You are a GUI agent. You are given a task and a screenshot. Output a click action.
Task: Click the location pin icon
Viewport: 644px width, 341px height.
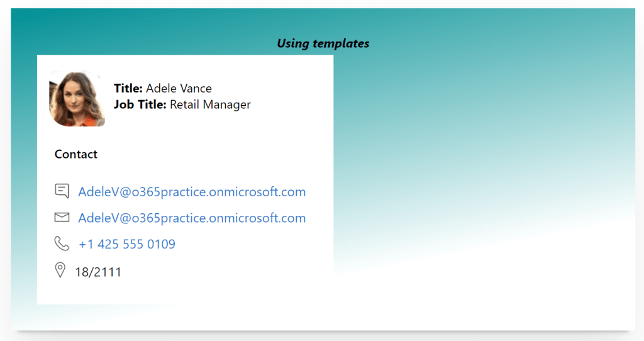60,271
